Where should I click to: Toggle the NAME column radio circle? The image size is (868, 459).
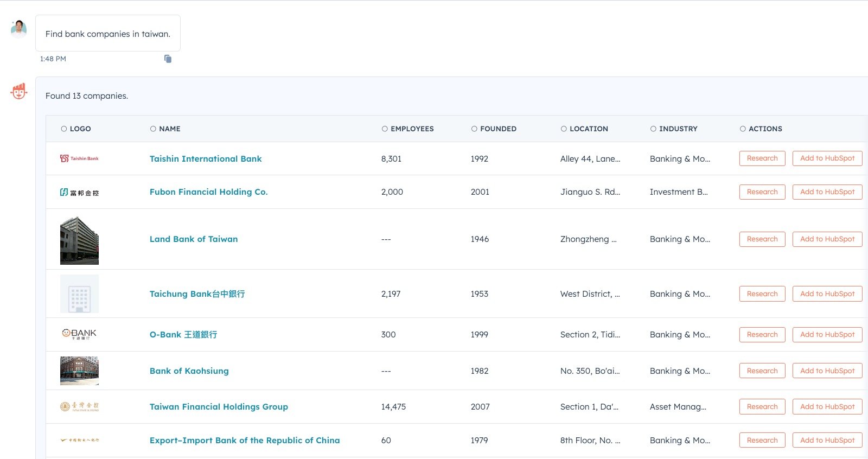tap(153, 129)
